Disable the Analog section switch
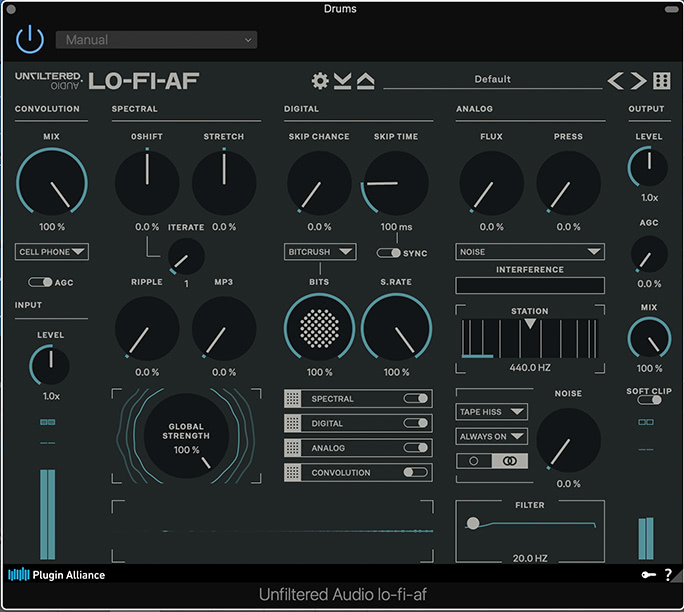The width and height of the screenshot is (684, 612). pyautogui.click(x=415, y=448)
